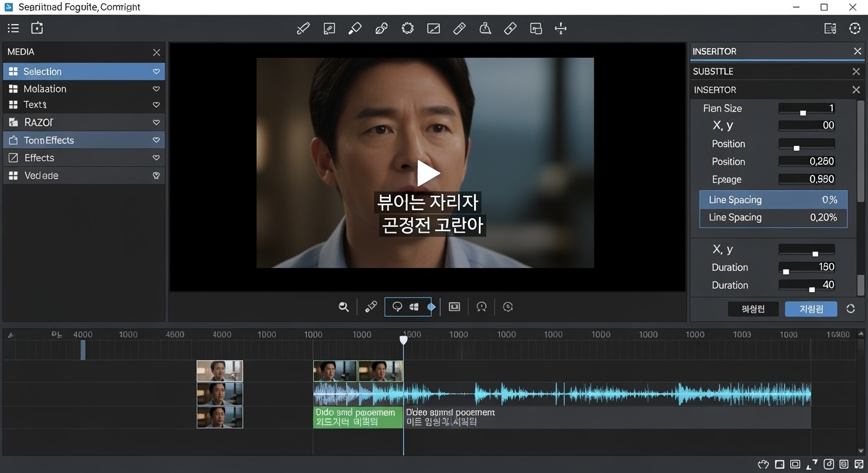Select the Tonn Effects item in Media panel
The width and height of the screenshot is (868, 473).
84,140
